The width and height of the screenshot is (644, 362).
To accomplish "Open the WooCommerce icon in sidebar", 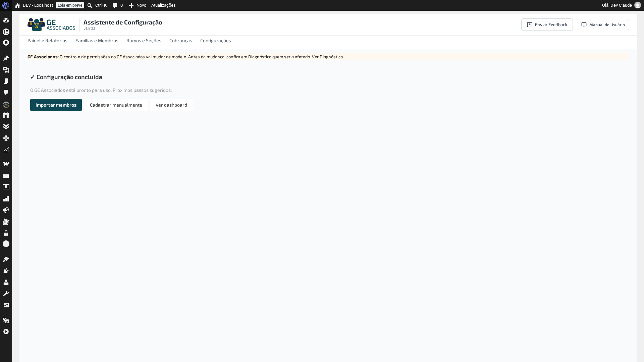I will pyautogui.click(x=6, y=164).
